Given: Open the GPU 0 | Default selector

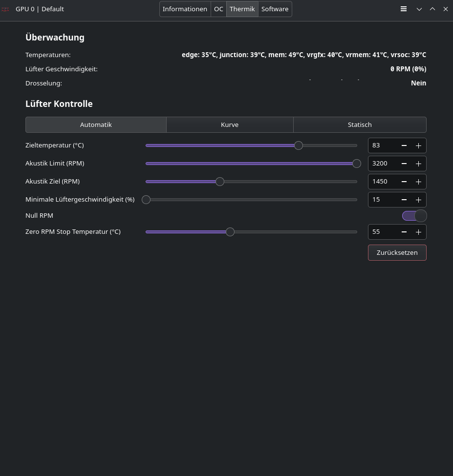Looking at the screenshot, I should [x=40, y=9].
